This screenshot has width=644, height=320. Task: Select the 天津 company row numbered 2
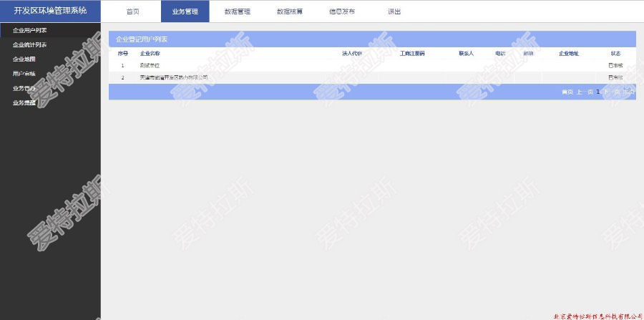(173, 77)
